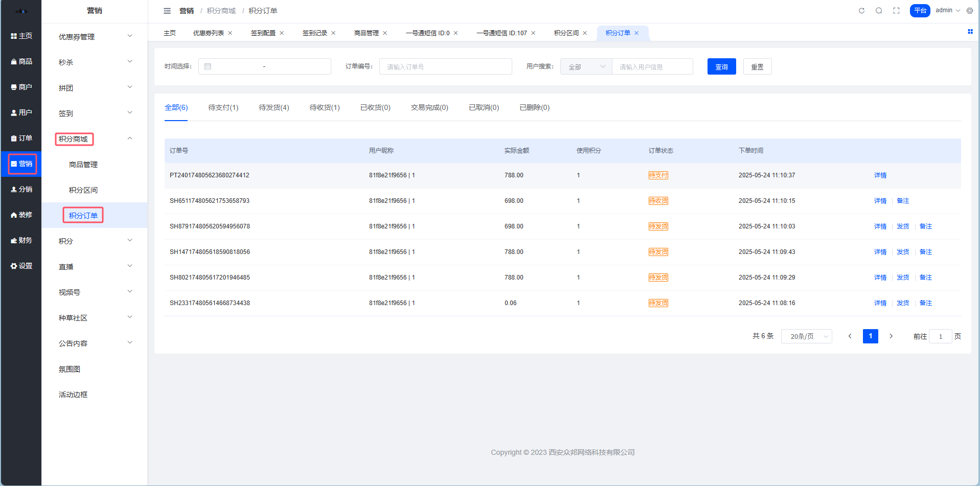Toggle fullscreen mode icon
The width and height of the screenshot is (980, 486).
pos(896,11)
